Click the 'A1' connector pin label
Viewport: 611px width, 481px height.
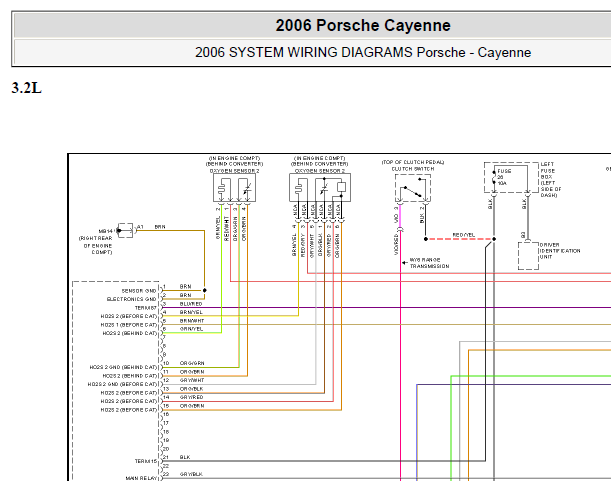click(140, 227)
